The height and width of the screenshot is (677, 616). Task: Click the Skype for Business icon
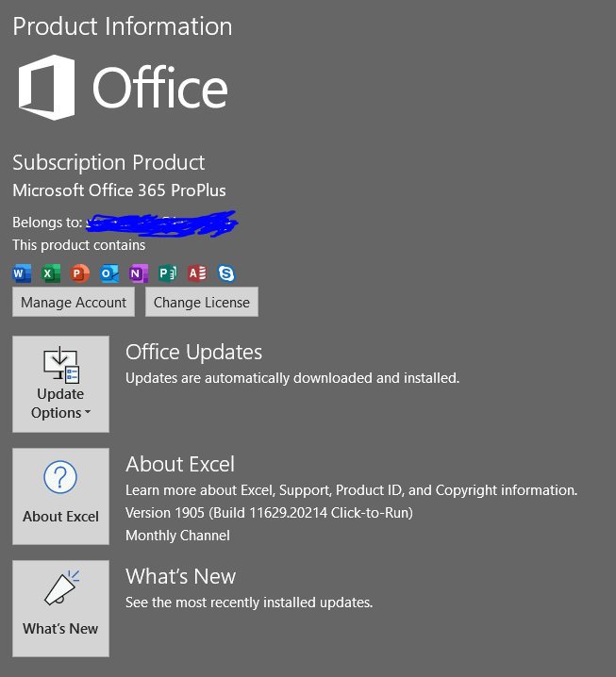click(225, 273)
